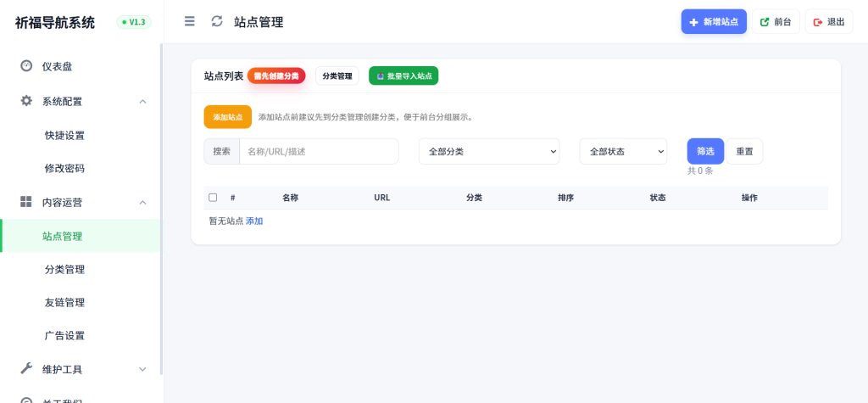Screen dimensions: 868x403
Task: Click the 系统配置 gear icon
Action: point(26,101)
